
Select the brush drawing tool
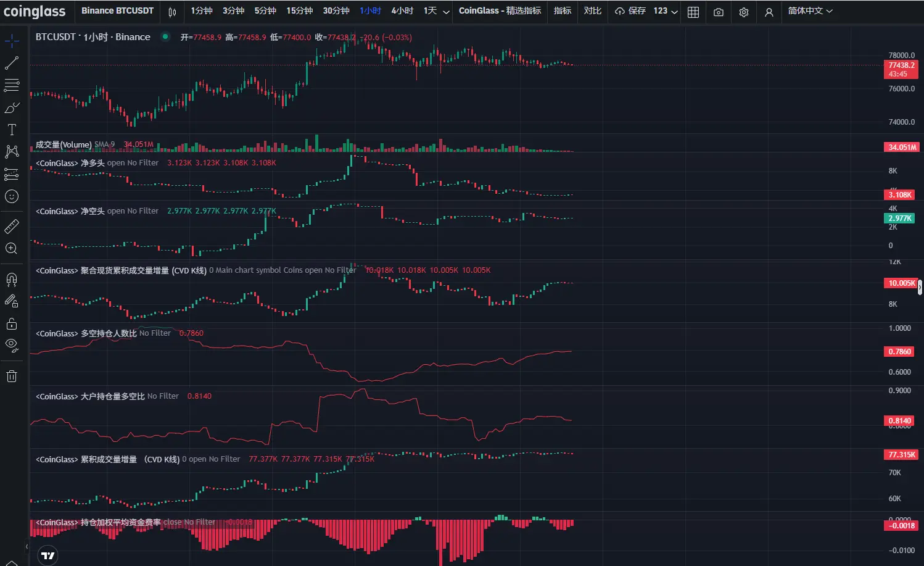[x=12, y=108]
